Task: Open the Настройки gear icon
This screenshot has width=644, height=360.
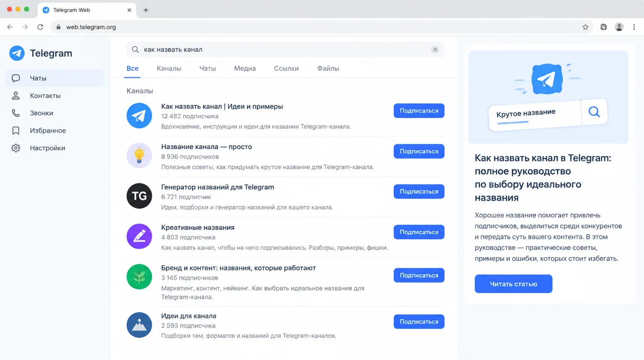Action: point(16,148)
